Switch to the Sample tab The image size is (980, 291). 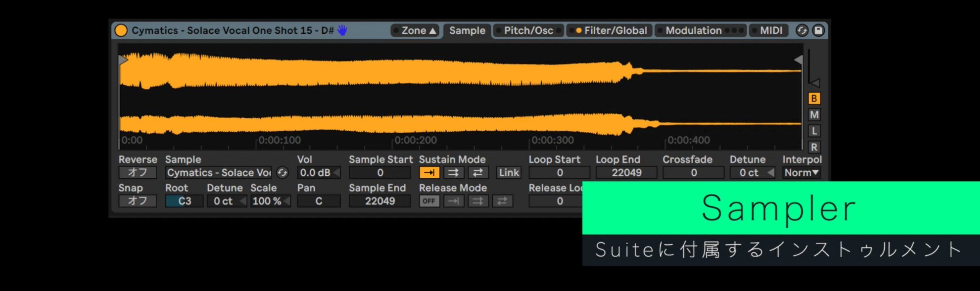tap(467, 30)
